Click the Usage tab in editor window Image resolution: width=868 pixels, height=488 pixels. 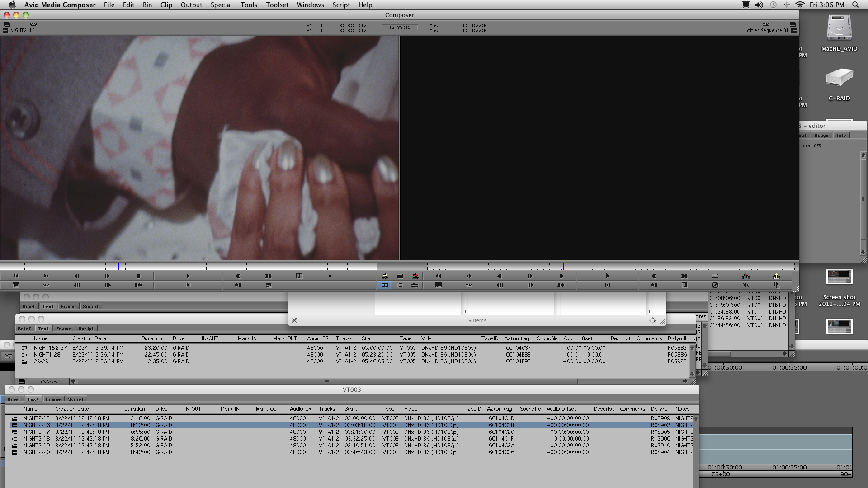tap(821, 136)
